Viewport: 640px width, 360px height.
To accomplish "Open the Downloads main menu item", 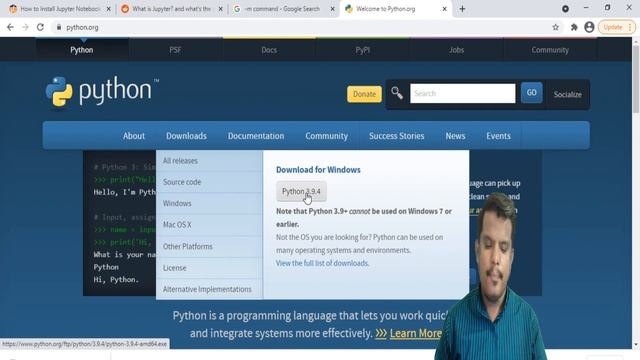I will tap(186, 136).
